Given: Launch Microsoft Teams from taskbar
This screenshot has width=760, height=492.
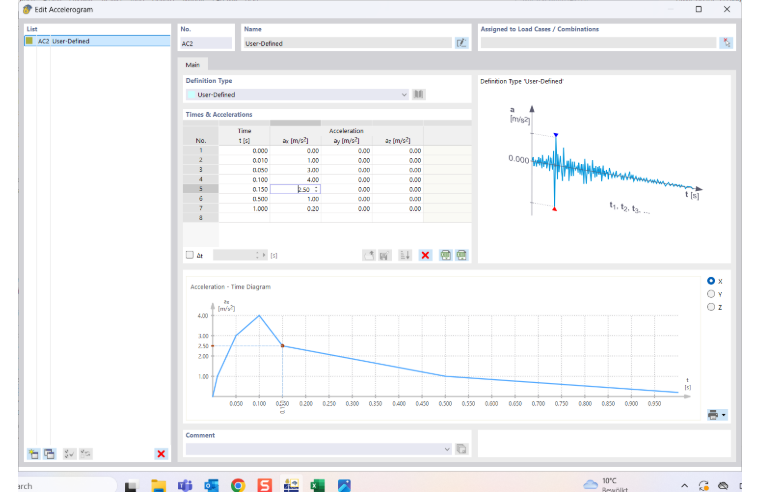Looking at the screenshot, I should pyautogui.click(x=185, y=485).
